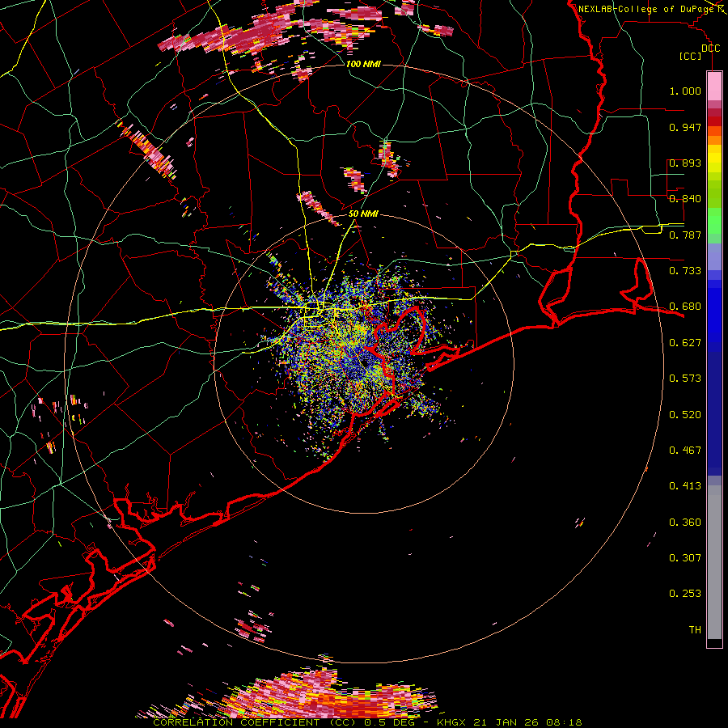The image size is (728, 728).
Task: Select the 0.893 scale value
Action: coord(685,163)
